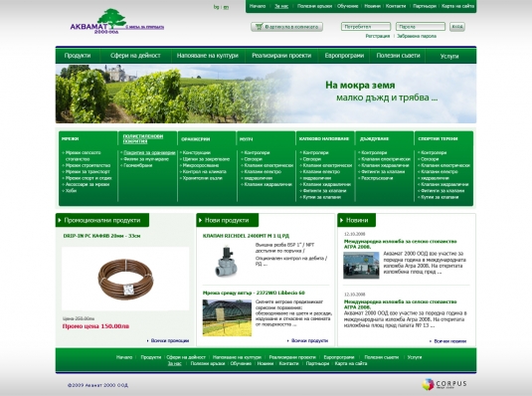Open the Всички промоции link

coord(170,340)
